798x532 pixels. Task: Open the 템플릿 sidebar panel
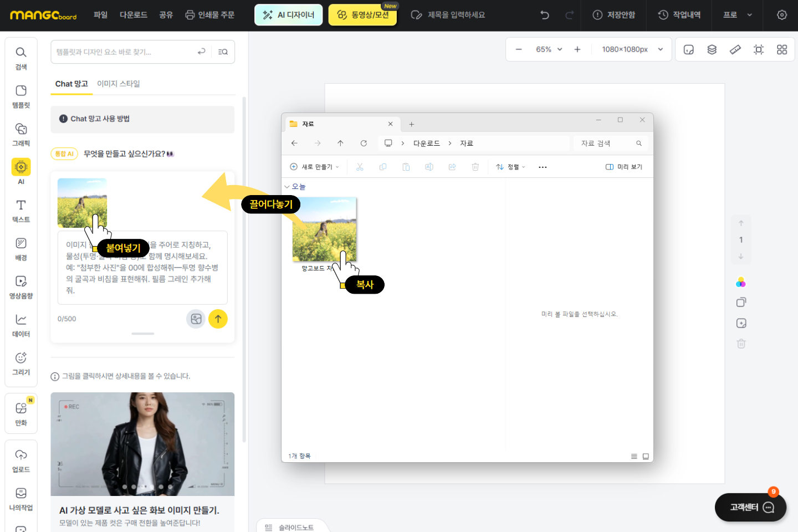(21, 96)
